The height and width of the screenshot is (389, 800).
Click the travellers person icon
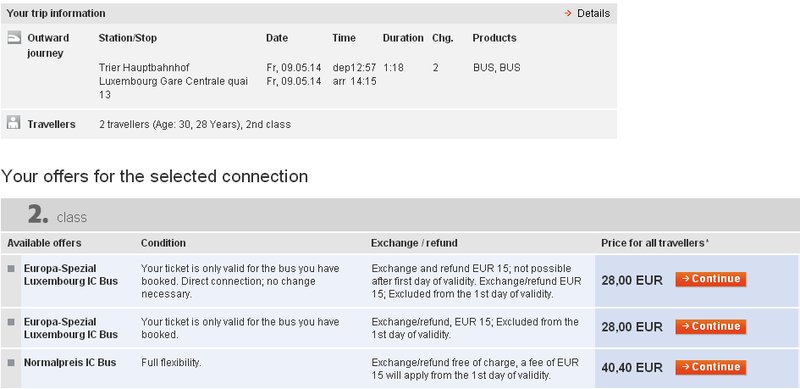14,123
